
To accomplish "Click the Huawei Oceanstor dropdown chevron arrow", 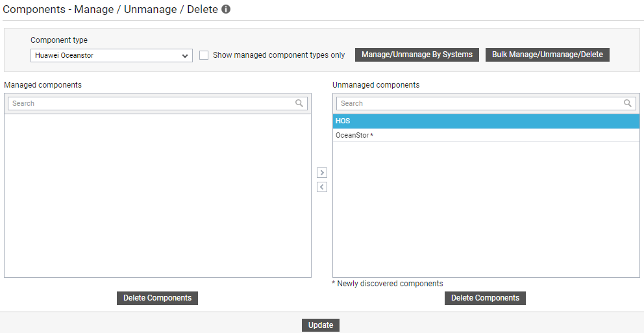I will point(185,56).
